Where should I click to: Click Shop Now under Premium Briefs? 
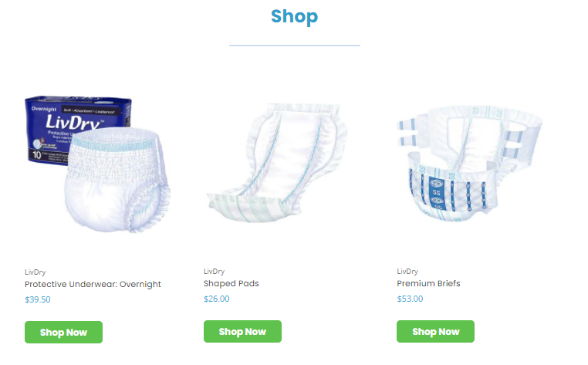click(x=435, y=331)
